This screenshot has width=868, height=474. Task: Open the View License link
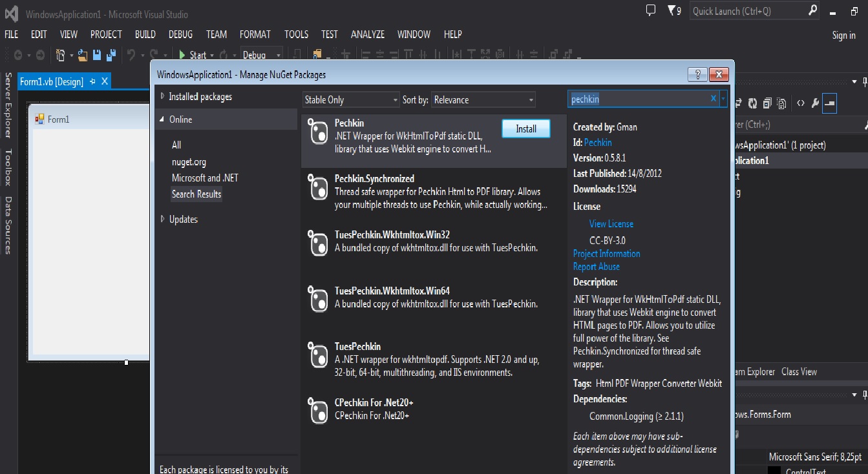(x=611, y=224)
